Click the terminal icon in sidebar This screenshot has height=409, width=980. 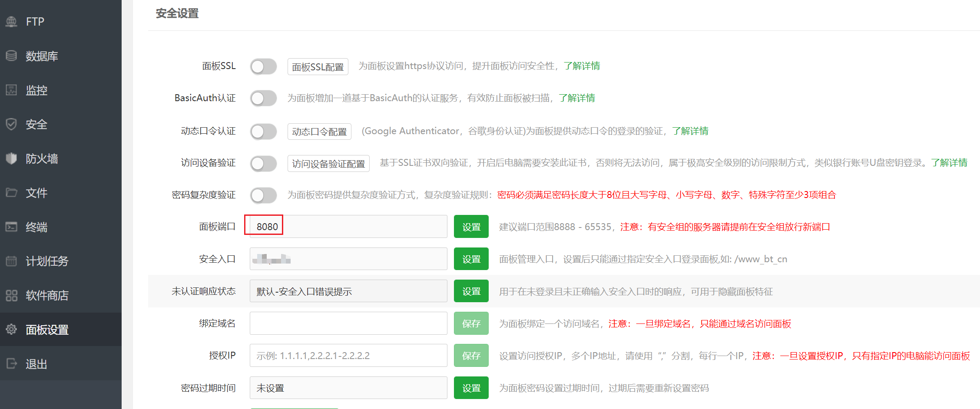(x=11, y=227)
